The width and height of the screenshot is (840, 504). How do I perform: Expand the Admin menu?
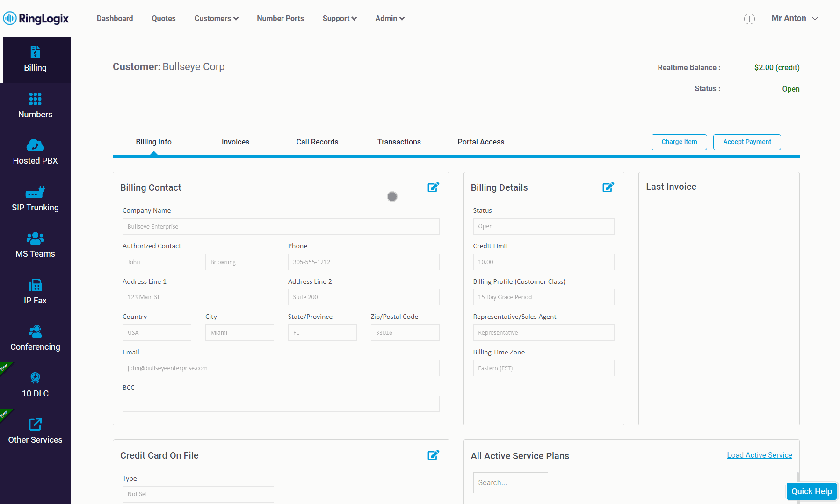pyautogui.click(x=390, y=18)
